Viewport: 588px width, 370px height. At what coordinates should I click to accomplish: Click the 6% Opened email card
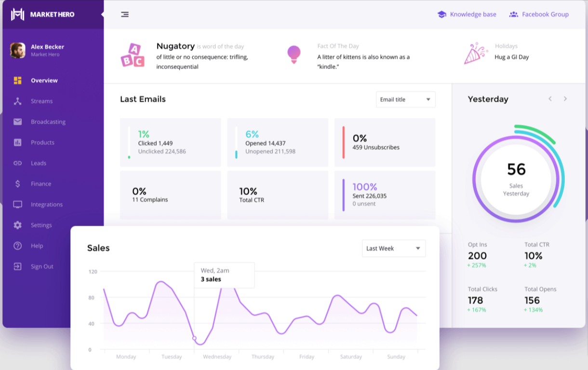coord(278,142)
